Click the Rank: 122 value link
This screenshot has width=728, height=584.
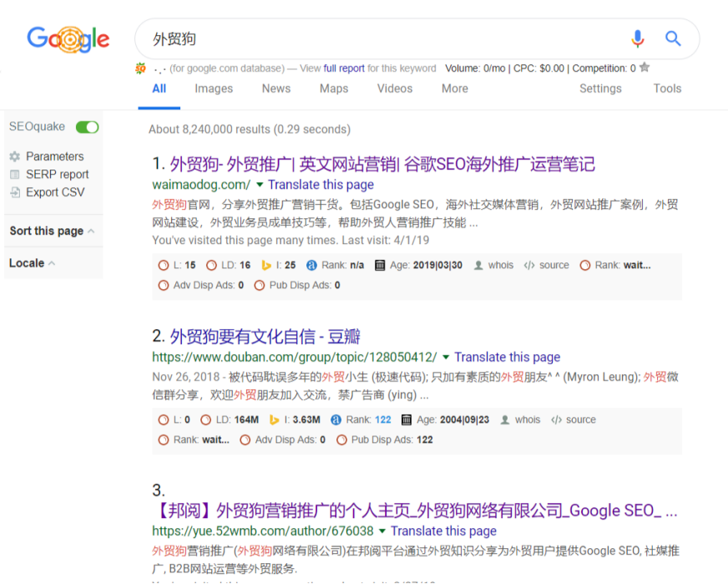coord(382,420)
